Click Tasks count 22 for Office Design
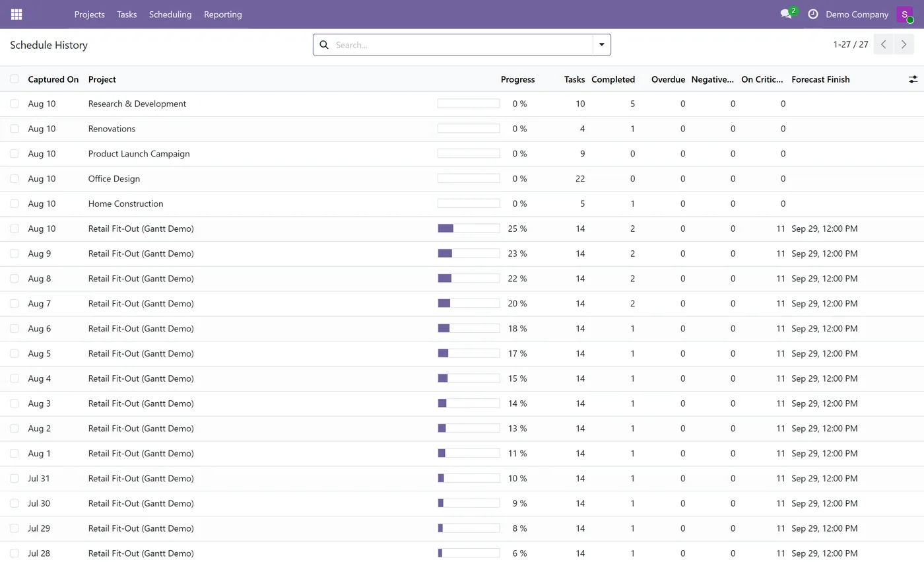This screenshot has width=924, height=562. [580, 179]
